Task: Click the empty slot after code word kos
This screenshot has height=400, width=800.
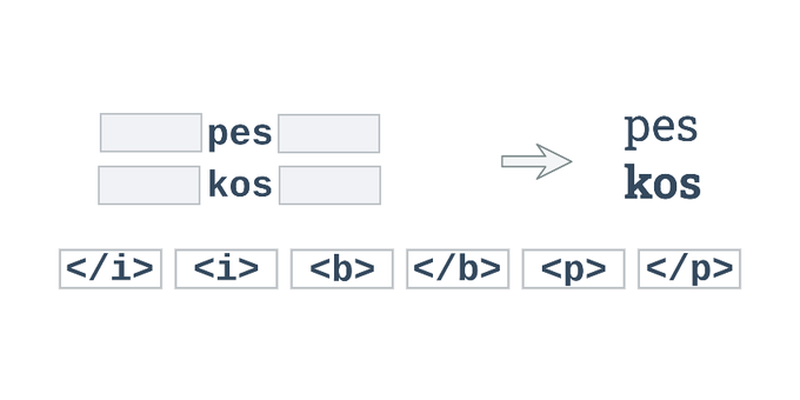Action: (x=330, y=185)
